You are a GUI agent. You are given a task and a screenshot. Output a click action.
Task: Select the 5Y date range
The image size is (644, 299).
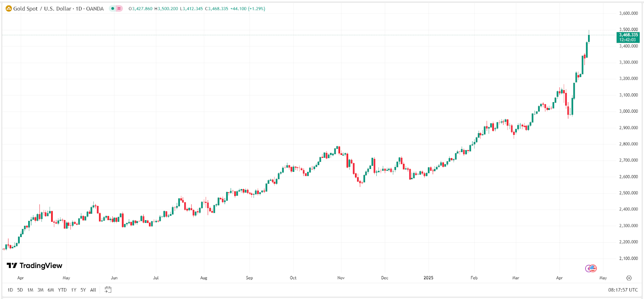pos(83,289)
